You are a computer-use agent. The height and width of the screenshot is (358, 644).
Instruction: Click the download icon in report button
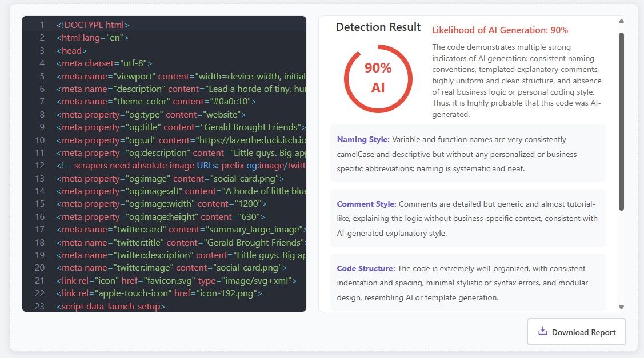(542, 331)
